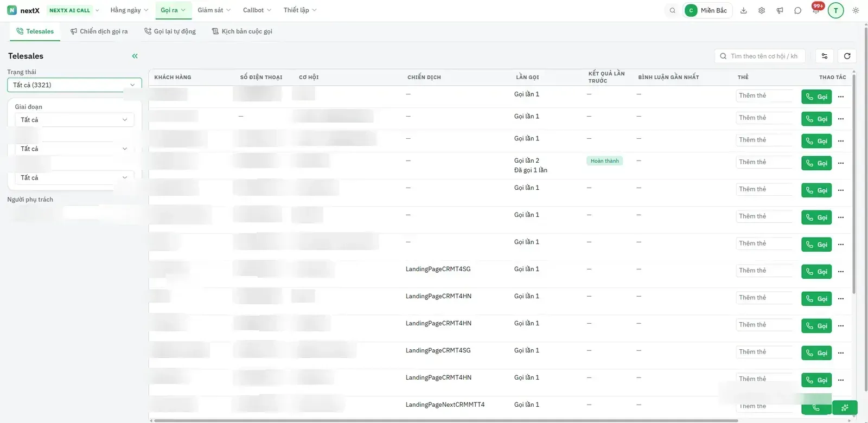868x423 pixels.
Task: Expand the NEXTX AI CALL app switcher
Action: click(x=74, y=10)
